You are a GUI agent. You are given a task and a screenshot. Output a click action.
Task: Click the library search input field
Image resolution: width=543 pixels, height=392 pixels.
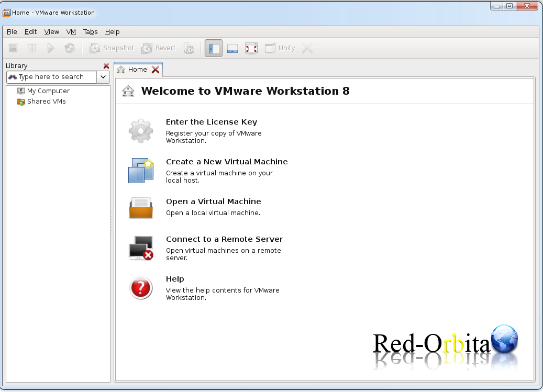52,77
